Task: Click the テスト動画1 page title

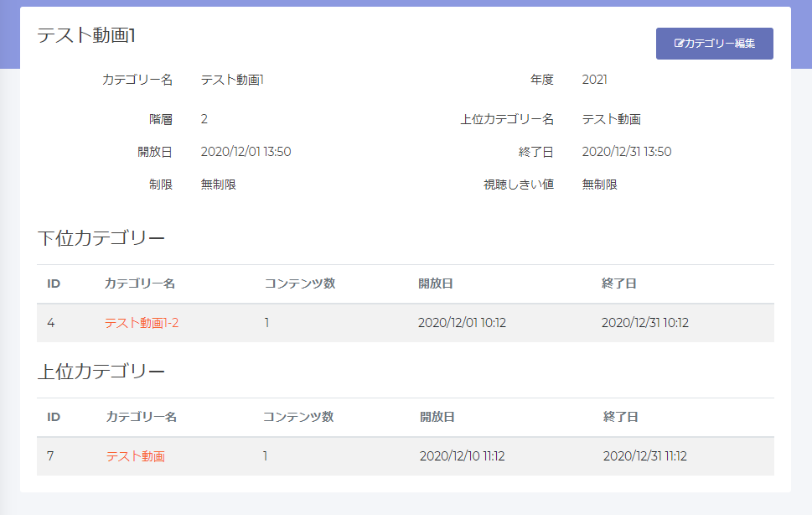Action: point(86,35)
